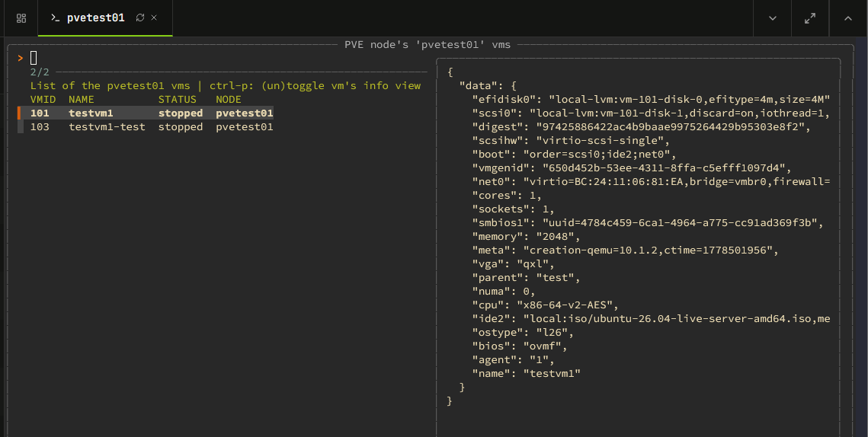868x437 pixels.
Task: Click the 'List of the pvetest01 vms' header line
Action: tap(226, 86)
